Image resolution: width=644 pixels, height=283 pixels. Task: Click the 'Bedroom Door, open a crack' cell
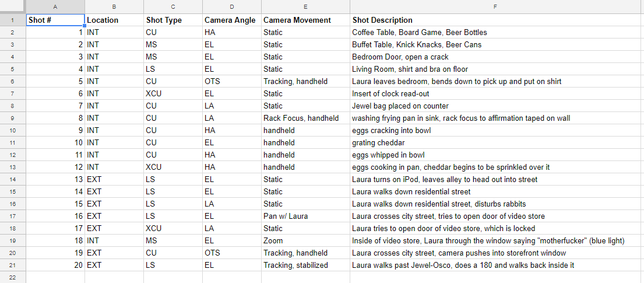(x=400, y=57)
